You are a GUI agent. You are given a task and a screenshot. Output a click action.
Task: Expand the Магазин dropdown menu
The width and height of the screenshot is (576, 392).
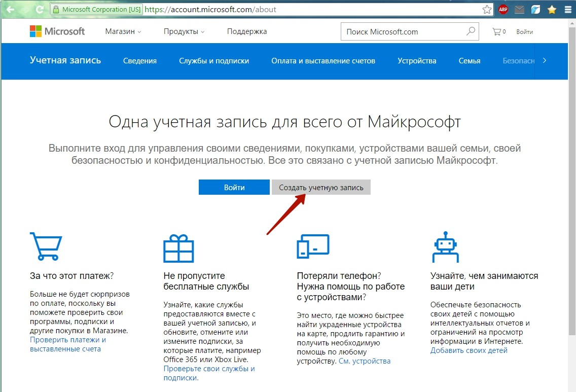(123, 31)
